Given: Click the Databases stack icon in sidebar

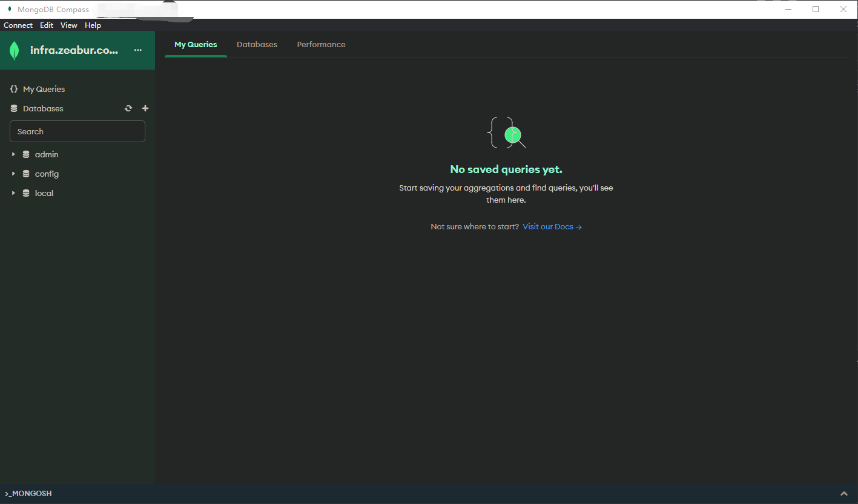Looking at the screenshot, I should click(14, 109).
